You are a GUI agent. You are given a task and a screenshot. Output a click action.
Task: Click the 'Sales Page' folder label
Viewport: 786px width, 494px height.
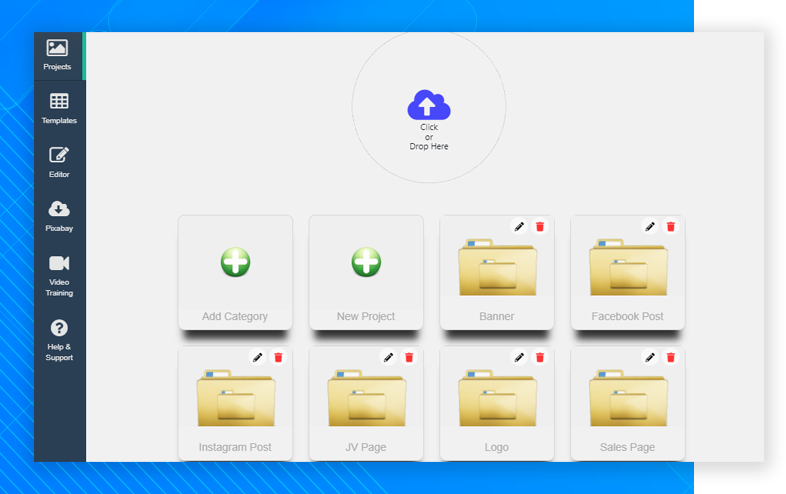[x=628, y=447]
